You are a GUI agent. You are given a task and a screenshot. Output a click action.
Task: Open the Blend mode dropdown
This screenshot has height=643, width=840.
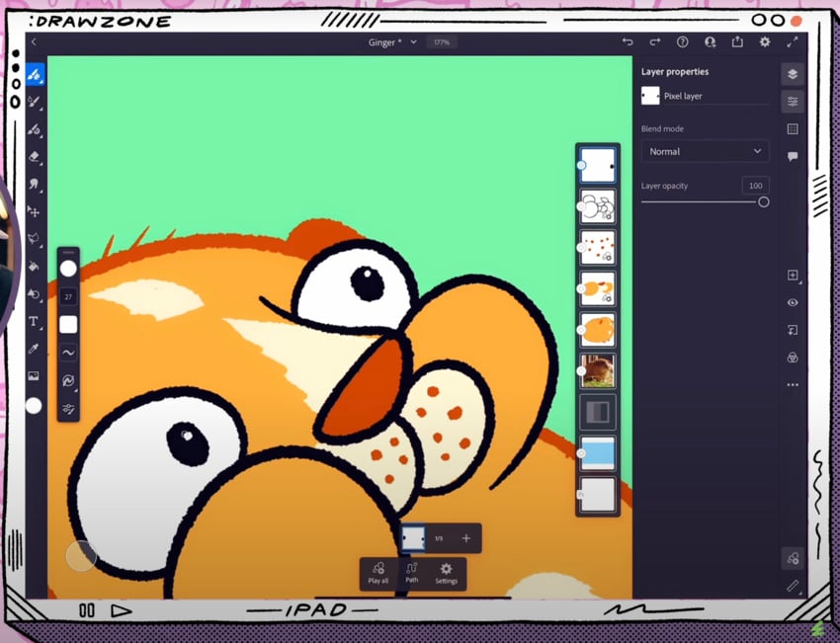tap(705, 151)
